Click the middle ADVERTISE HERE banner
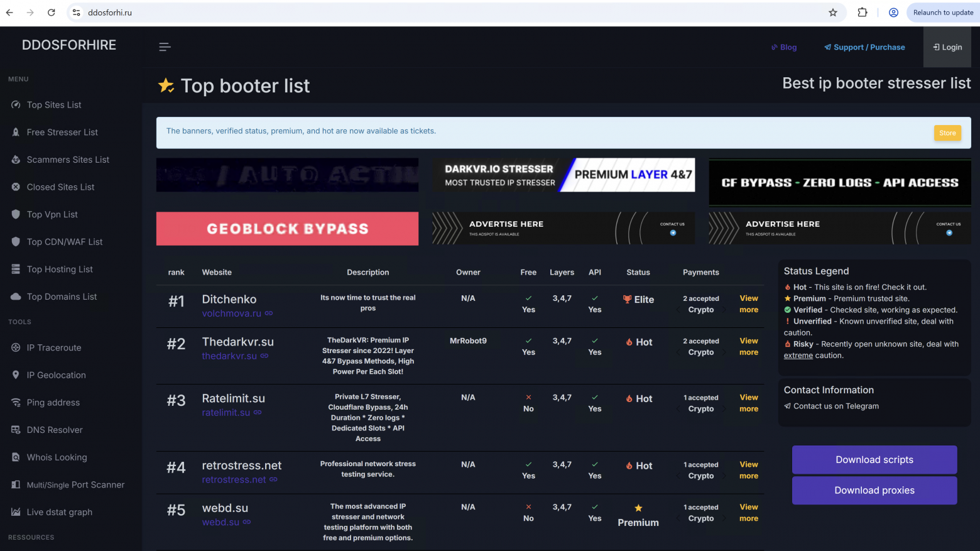Screen dimensions: 980x551 [x=563, y=228]
